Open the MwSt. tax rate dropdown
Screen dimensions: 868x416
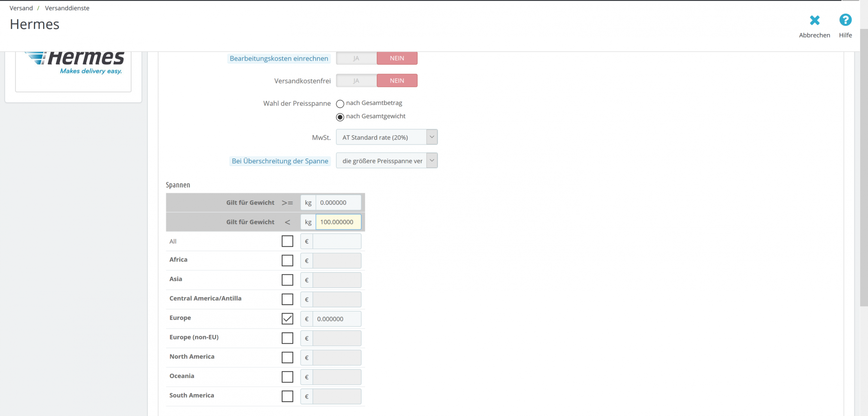(386, 137)
